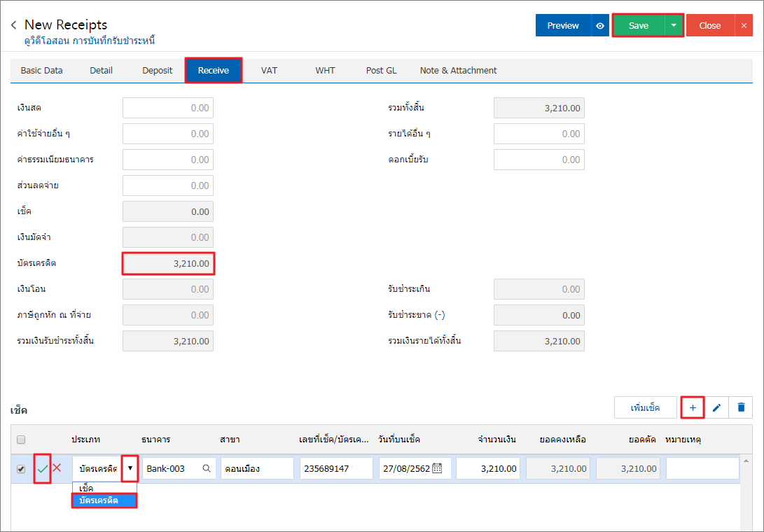The width and height of the screenshot is (764, 532).
Task: Add a new row with the plus icon
Action: click(693, 408)
